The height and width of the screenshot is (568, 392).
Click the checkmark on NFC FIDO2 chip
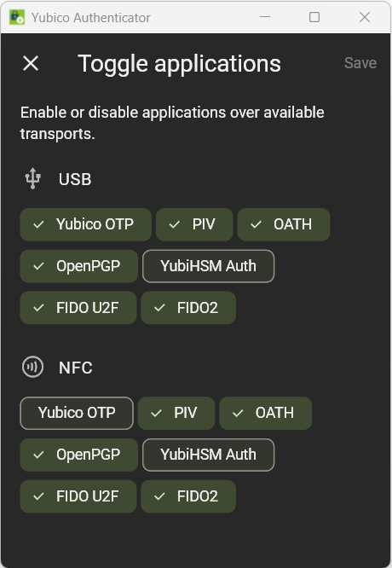tap(159, 496)
